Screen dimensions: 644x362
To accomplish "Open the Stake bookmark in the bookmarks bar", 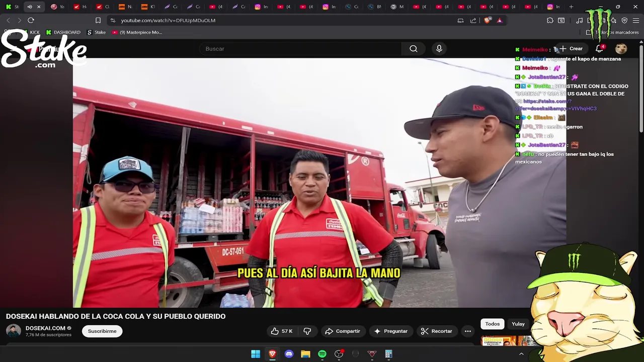I will coord(97,32).
